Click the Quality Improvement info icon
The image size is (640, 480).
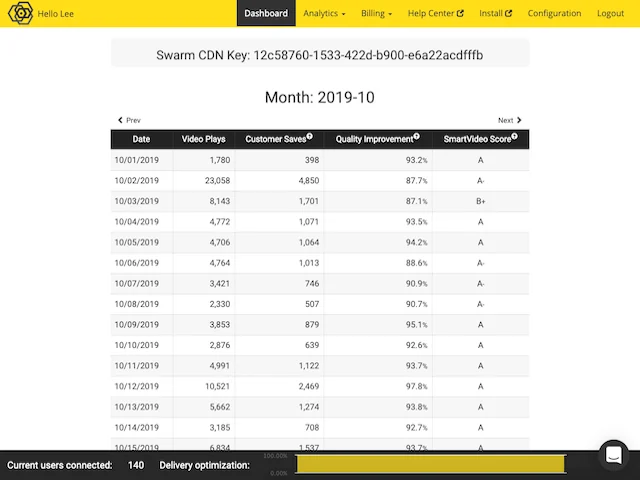click(417, 136)
